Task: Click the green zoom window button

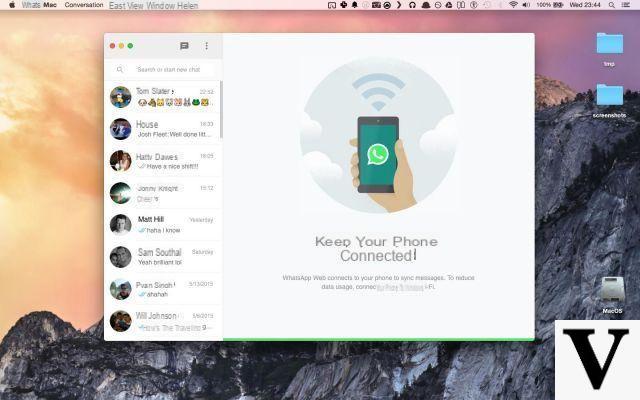Action: click(x=130, y=46)
